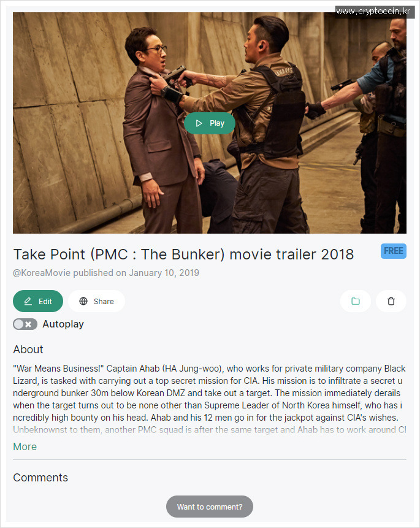
Task: Toggle the Autoplay switch
Action: pos(25,324)
